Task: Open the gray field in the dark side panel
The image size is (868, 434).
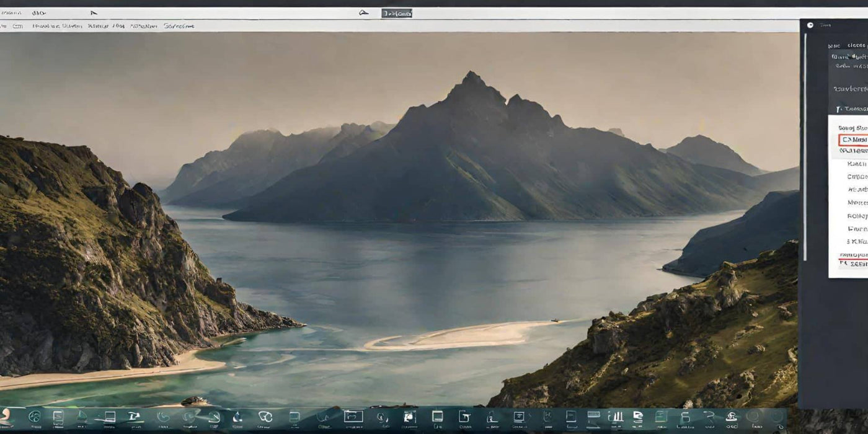Action: [x=850, y=89]
